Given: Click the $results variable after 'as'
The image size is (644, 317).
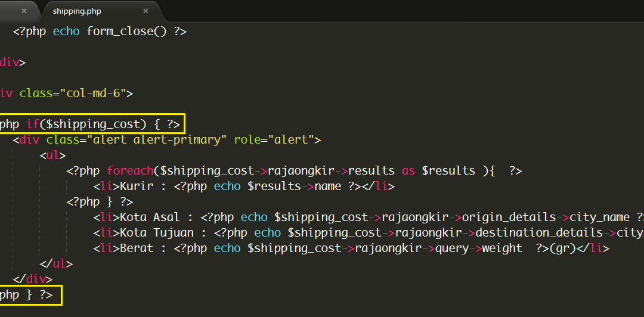Looking at the screenshot, I should tap(448, 171).
